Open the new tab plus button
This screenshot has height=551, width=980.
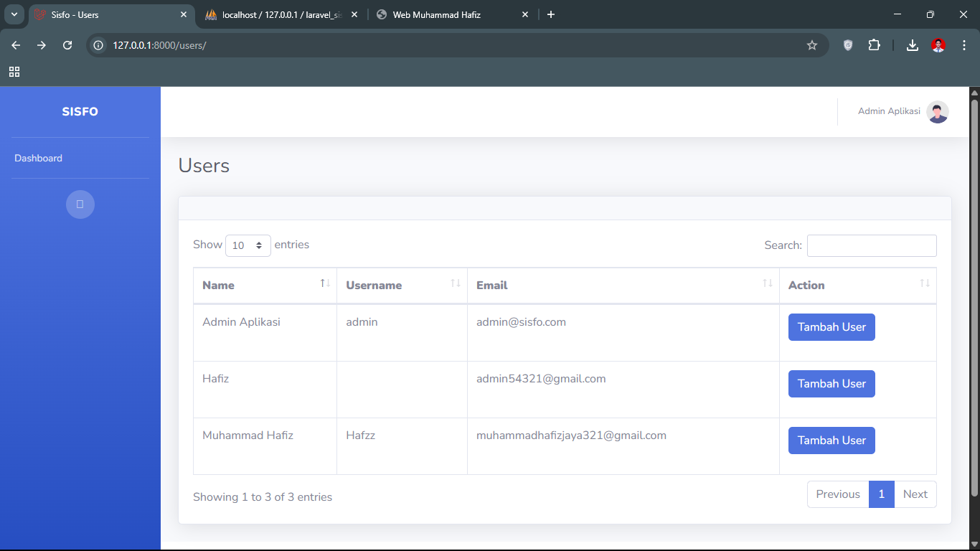tap(550, 14)
